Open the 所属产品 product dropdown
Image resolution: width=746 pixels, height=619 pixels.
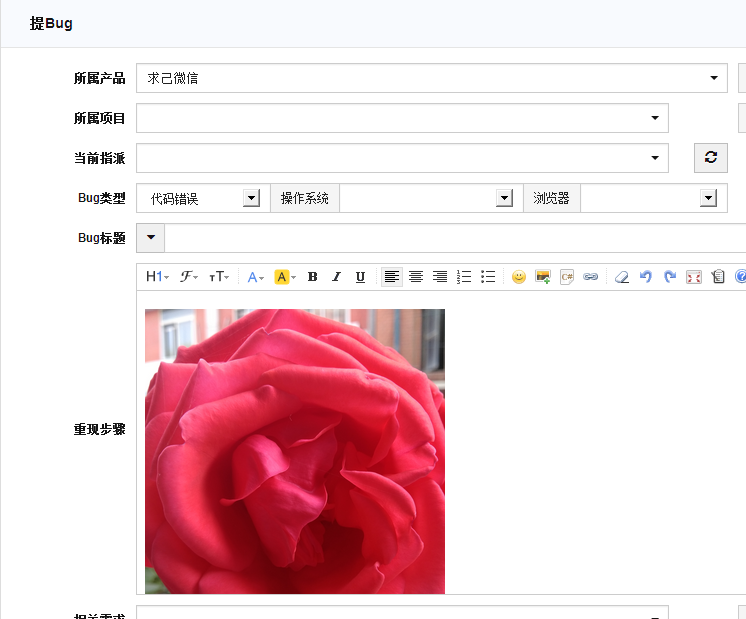[432, 78]
